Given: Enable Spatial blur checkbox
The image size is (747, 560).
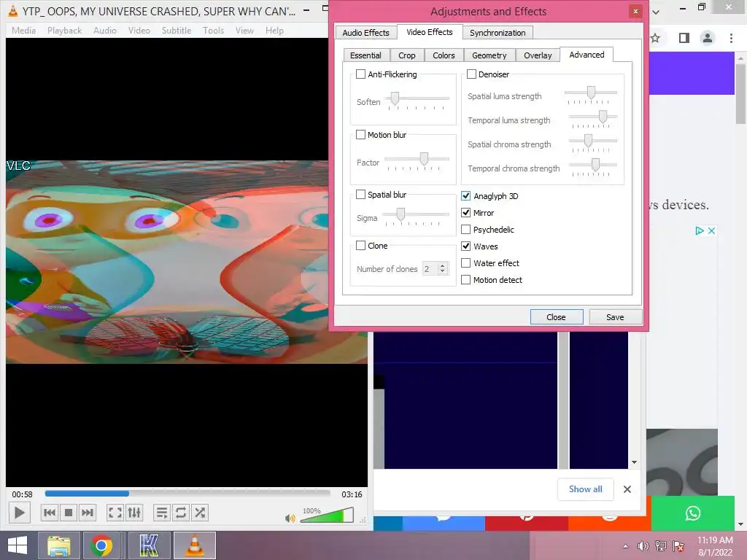Looking at the screenshot, I should click(360, 194).
